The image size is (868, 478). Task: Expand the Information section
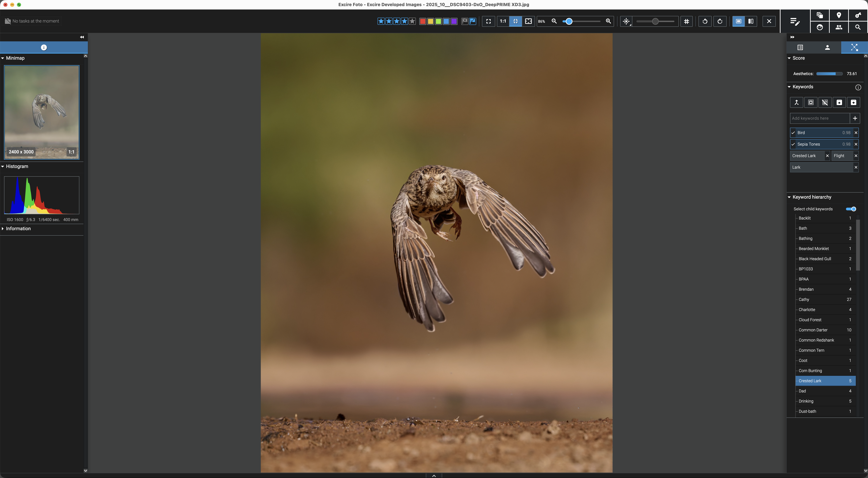pyautogui.click(x=3, y=228)
